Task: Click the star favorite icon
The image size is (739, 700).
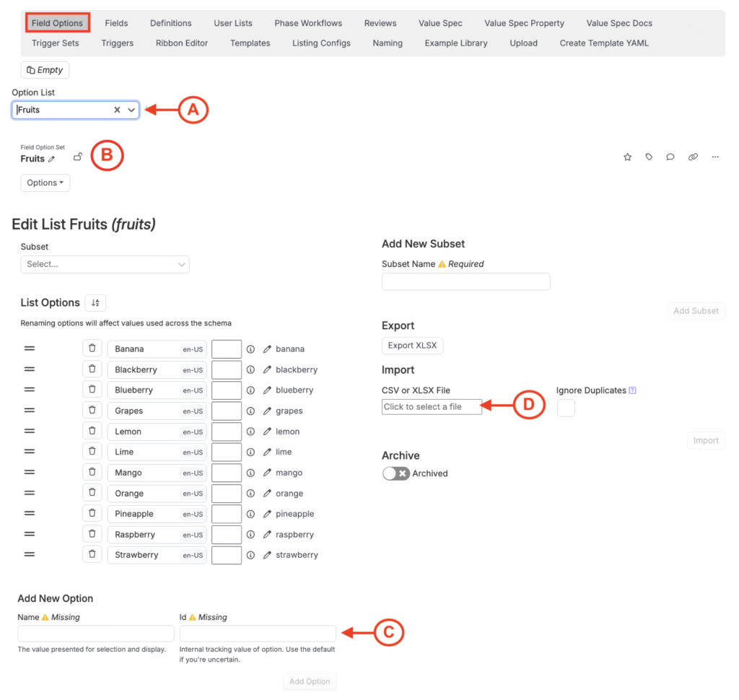Action: tap(627, 157)
